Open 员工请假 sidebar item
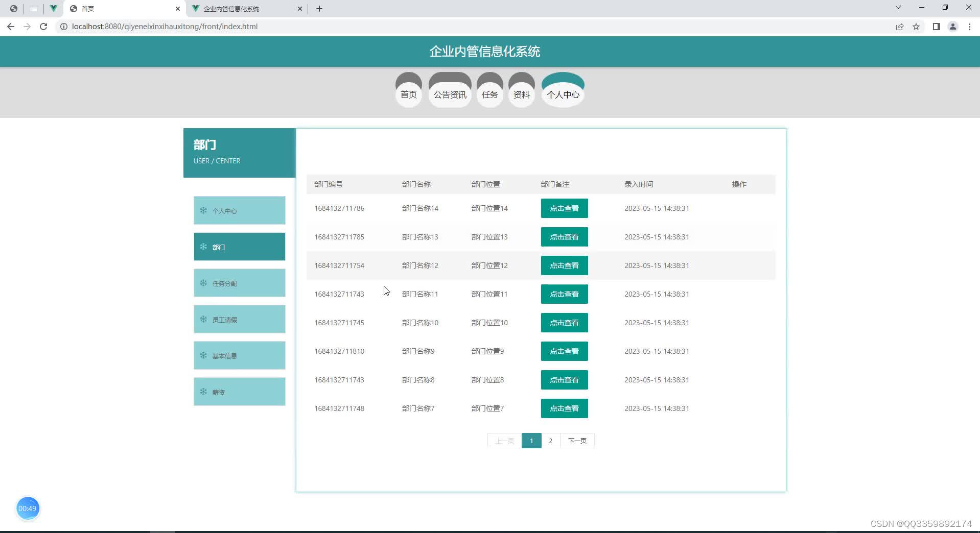This screenshot has height=533, width=980. coord(239,319)
